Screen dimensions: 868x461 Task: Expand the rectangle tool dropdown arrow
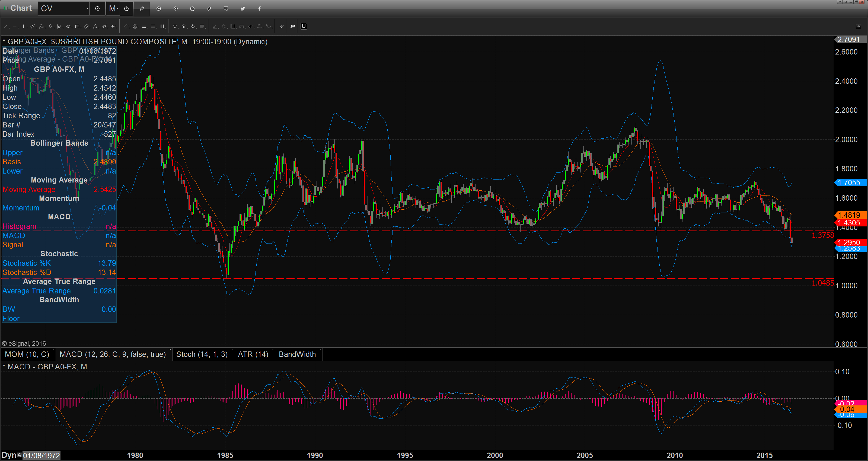pos(81,28)
